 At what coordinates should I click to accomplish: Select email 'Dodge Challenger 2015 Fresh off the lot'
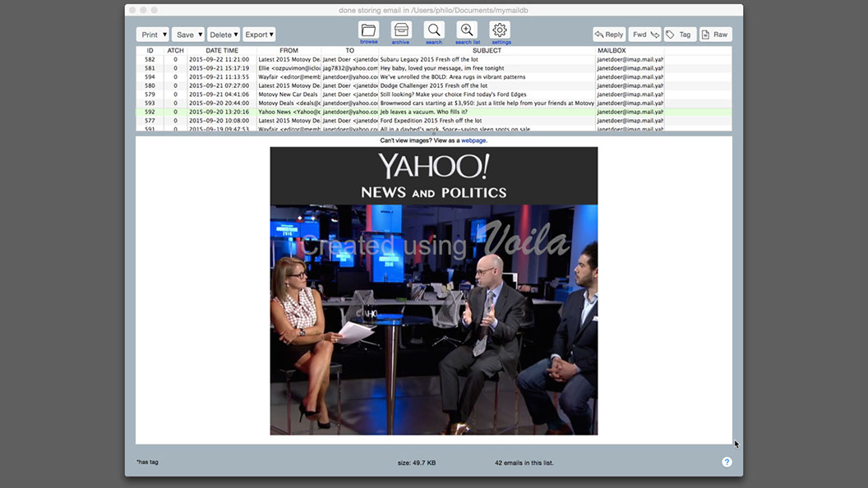click(x=434, y=85)
